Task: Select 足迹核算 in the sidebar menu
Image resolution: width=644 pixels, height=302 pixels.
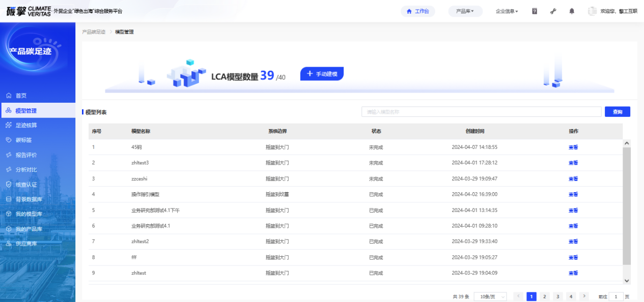Action: (26, 125)
